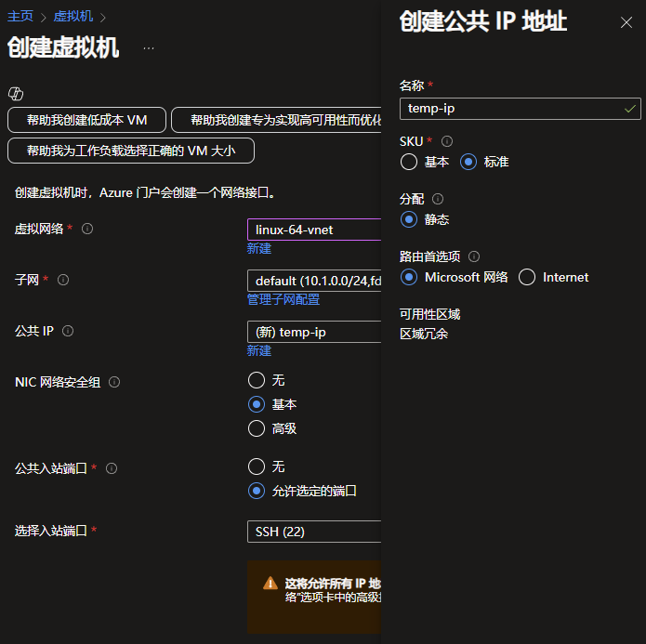Click 帮助我创建低成本 VM button
646x644 pixels.
pyautogui.click(x=86, y=120)
